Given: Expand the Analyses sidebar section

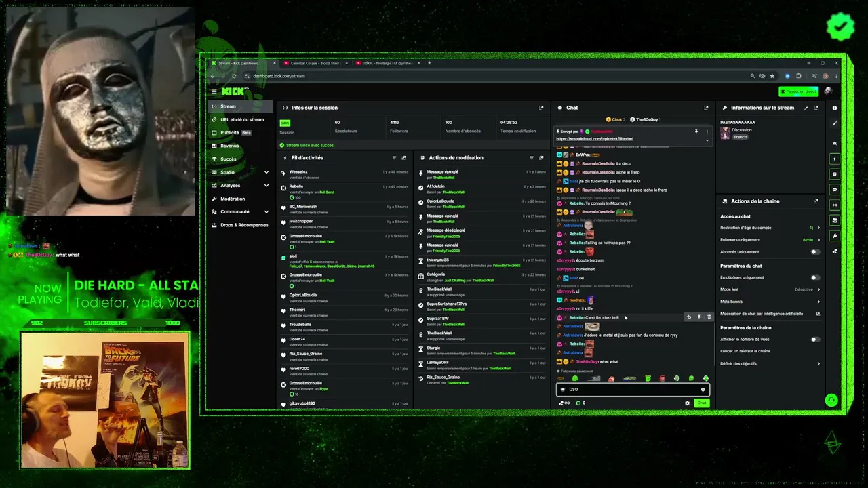Looking at the screenshot, I should [x=266, y=186].
